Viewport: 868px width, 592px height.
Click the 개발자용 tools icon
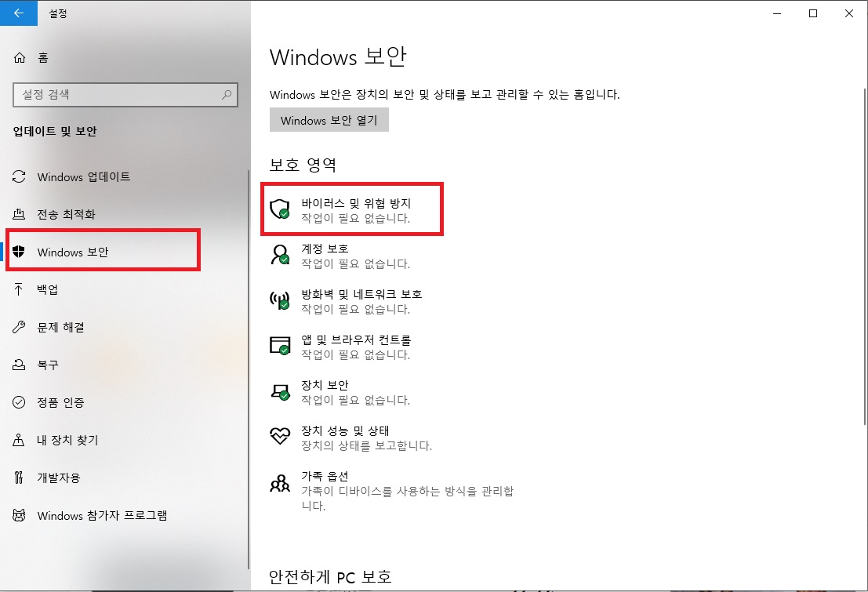tap(19, 478)
